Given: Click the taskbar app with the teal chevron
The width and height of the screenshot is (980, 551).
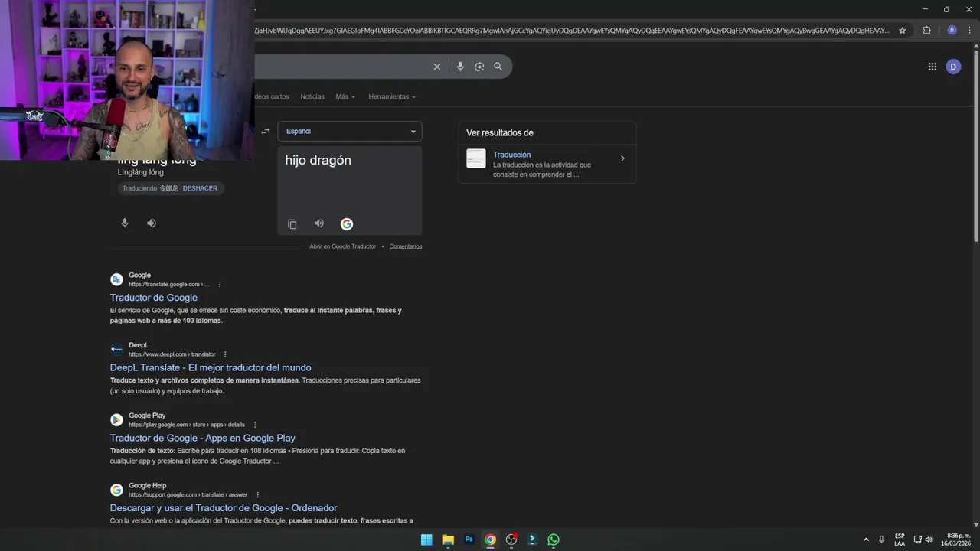Looking at the screenshot, I should click(x=532, y=540).
